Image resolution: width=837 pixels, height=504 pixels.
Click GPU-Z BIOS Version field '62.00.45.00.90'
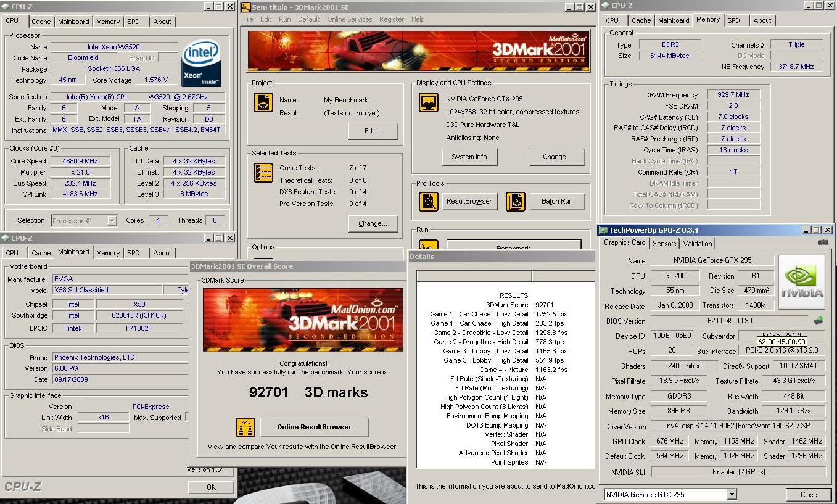[x=729, y=321]
